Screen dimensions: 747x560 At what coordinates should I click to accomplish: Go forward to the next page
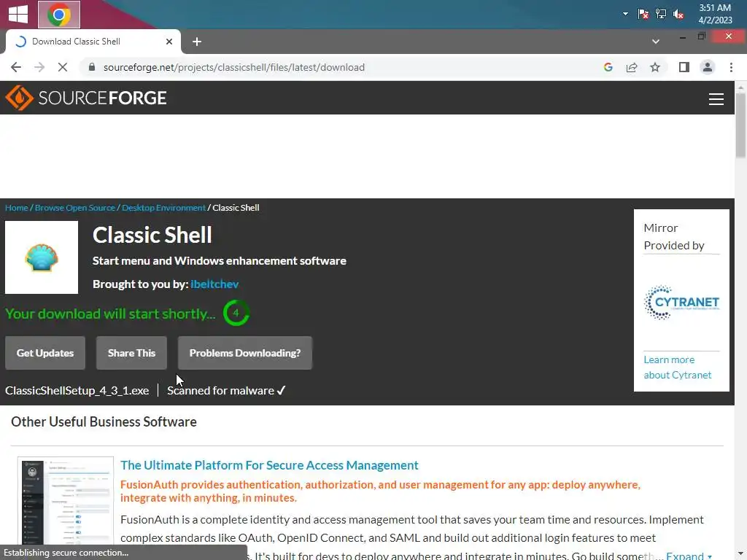click(39, 67)
